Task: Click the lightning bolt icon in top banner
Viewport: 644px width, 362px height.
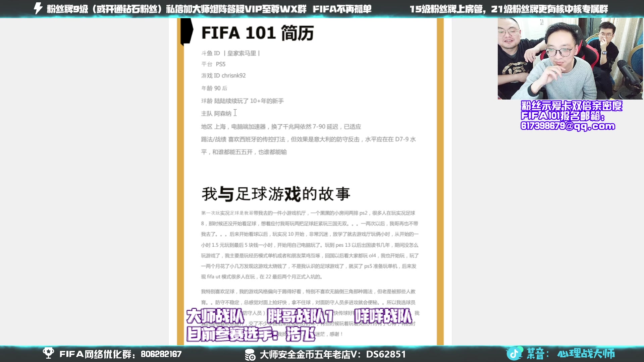Action: pos(38,8)
